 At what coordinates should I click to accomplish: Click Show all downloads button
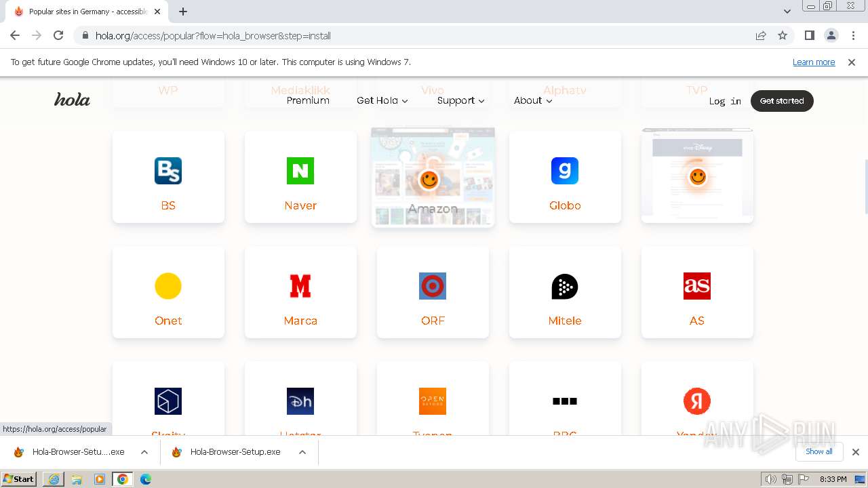[819, 451]
